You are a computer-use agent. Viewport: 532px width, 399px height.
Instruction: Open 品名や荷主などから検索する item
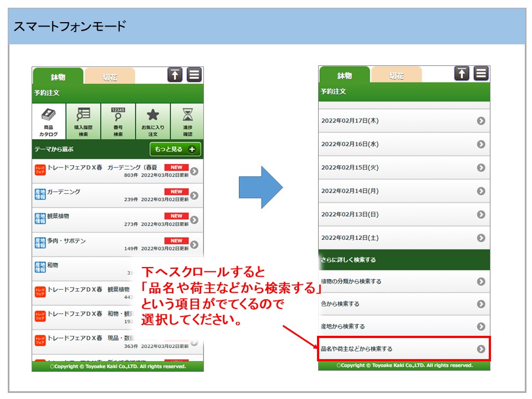404,349
